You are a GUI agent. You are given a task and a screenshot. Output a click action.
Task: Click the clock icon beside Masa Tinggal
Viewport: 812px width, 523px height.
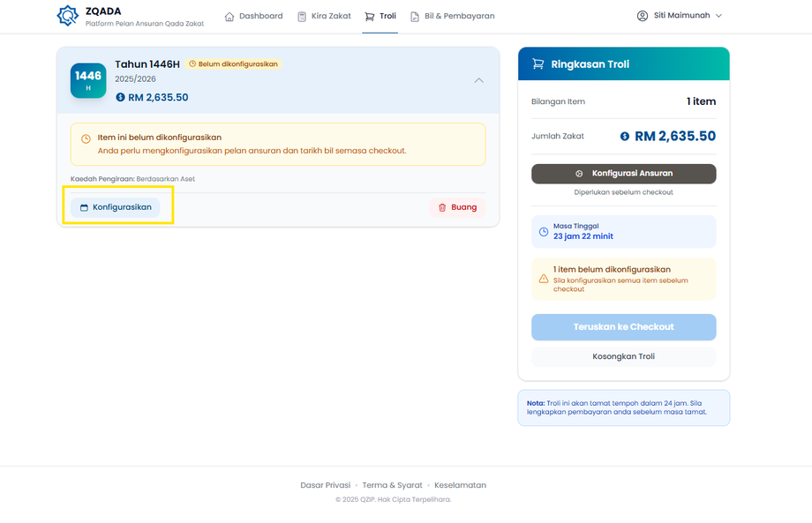point(543,232)
